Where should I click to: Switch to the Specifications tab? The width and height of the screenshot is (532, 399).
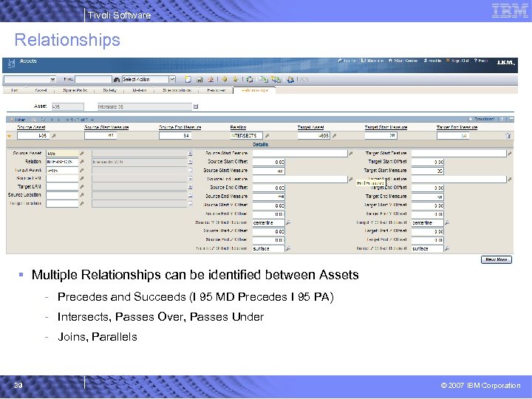tap(177, 90)
